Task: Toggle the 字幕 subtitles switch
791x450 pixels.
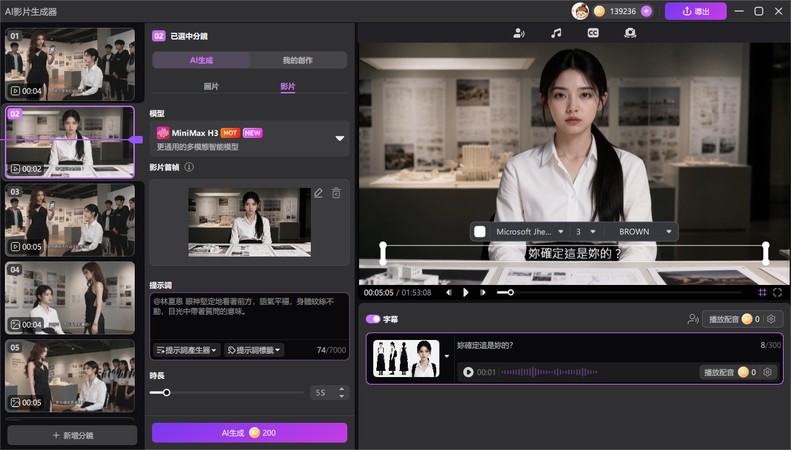Action: pos(373,319)
